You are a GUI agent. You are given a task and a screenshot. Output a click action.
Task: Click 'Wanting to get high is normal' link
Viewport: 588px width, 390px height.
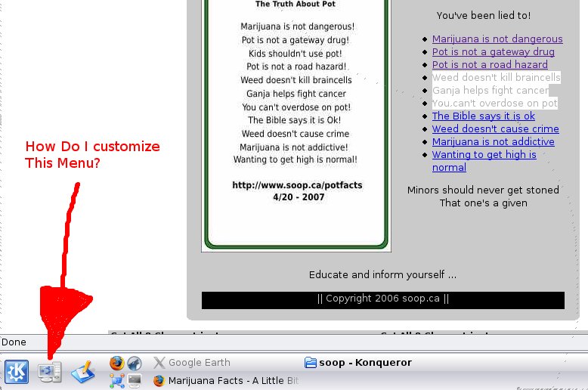pos(484,155)
